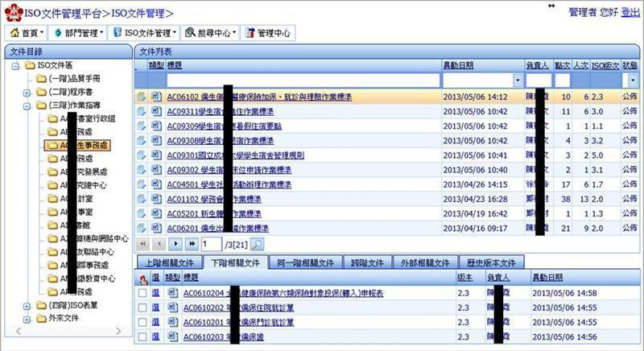Click the document type icon for AC01102
The height and width of the screenshot is (351, 644).
click(x=156, y=199)
